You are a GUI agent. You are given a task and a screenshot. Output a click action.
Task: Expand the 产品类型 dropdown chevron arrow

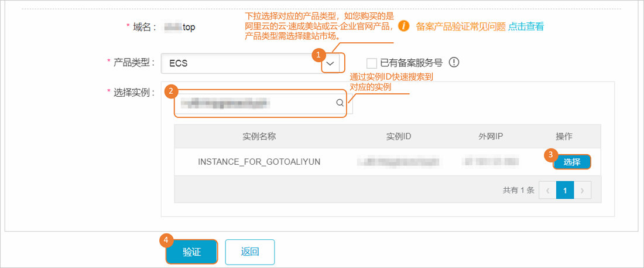click(332, 63)
